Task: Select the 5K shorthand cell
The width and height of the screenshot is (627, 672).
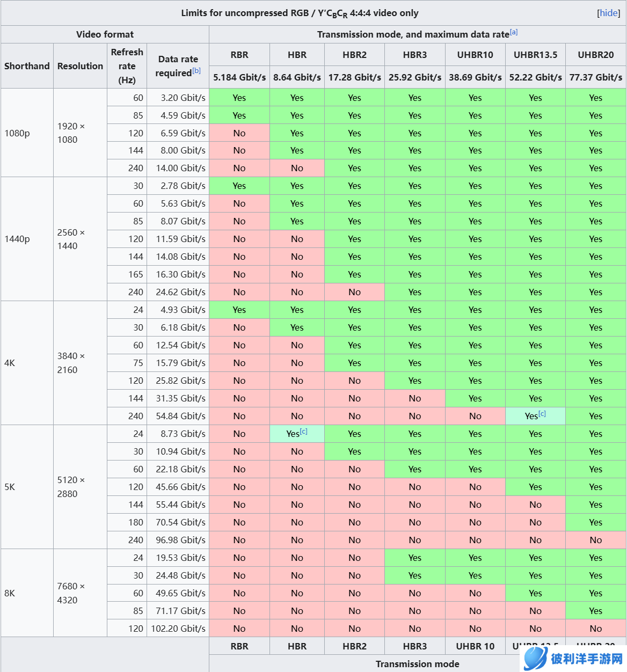Action: point(10,487)
